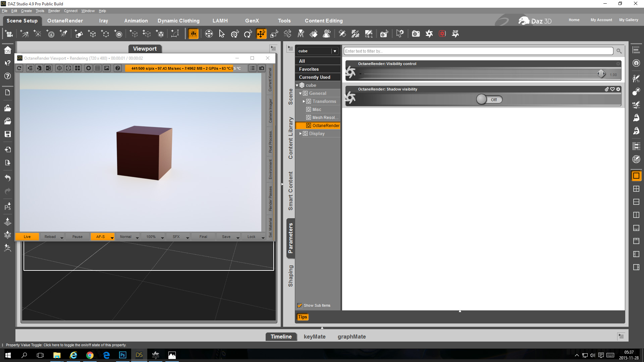Click the restart render icon in Octane viewport
644x362 pixels.
tap(19, 68)
